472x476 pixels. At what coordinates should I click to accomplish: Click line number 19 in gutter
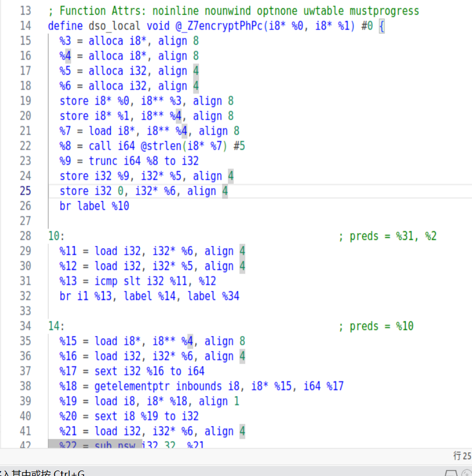pyautogui.click(x=25, y=101)
